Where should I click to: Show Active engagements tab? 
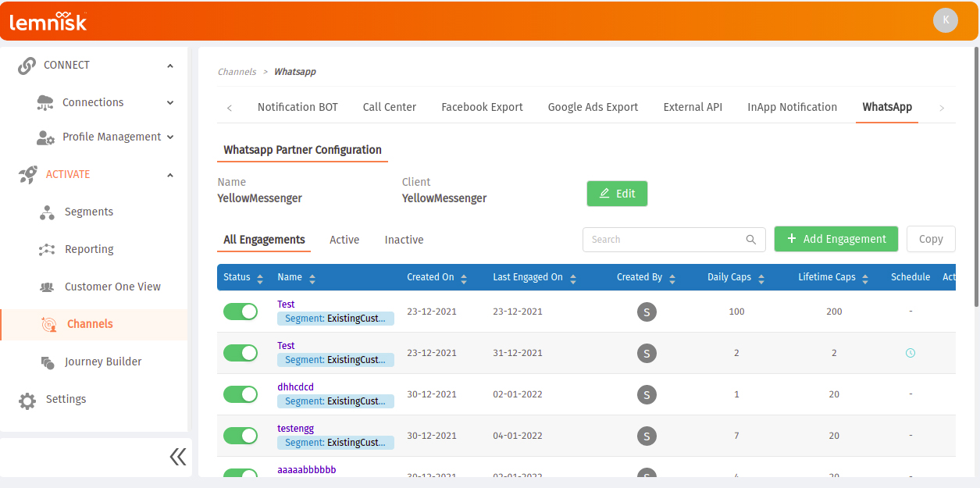pyautogui.click(x=344, y=240)
